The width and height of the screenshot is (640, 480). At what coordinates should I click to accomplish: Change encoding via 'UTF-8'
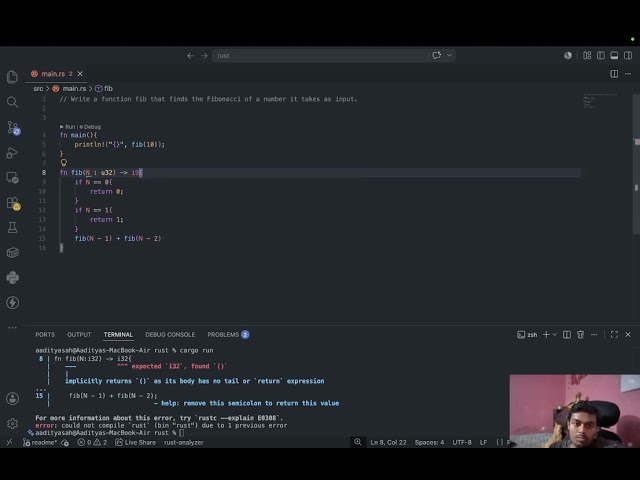pos(462,442)
